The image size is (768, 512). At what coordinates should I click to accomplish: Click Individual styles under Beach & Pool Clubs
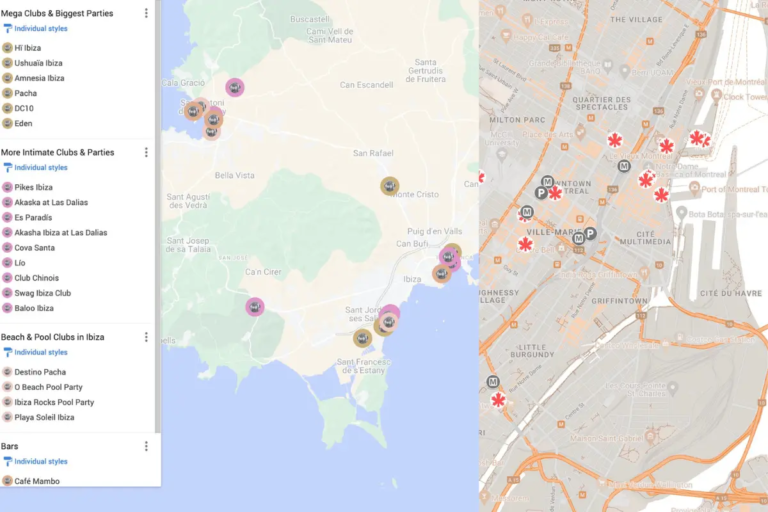point(35,352)
